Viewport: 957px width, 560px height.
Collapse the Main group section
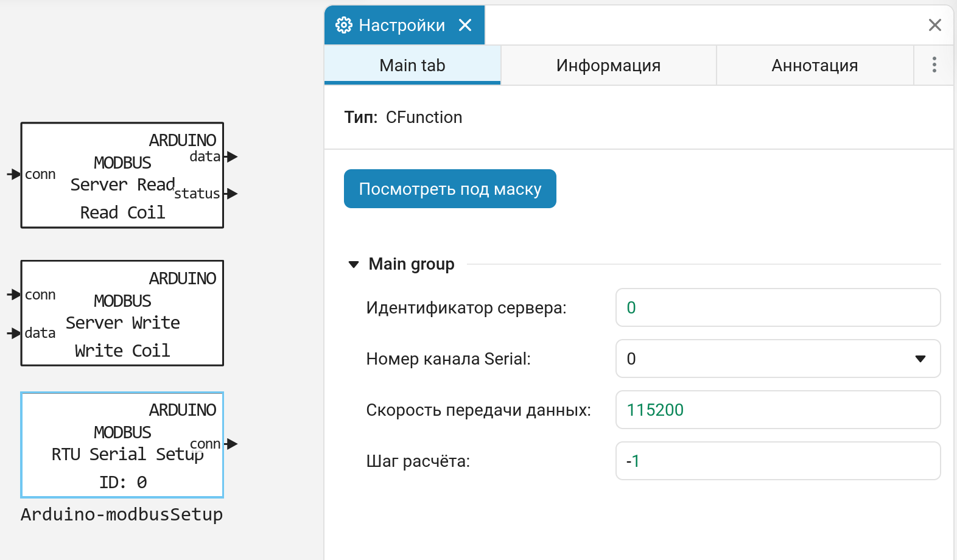[x=354, y=264]
